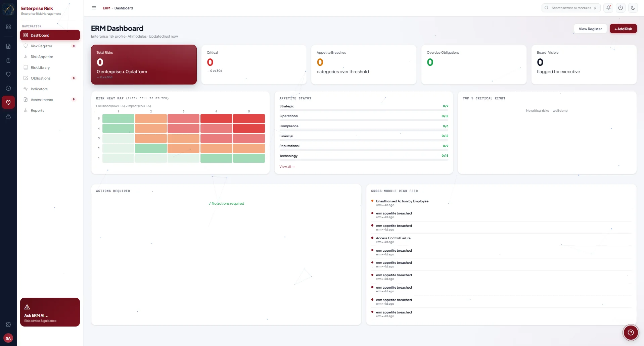Filter heat map by likelihood 5, impact 5 cell

coord(249,118)
